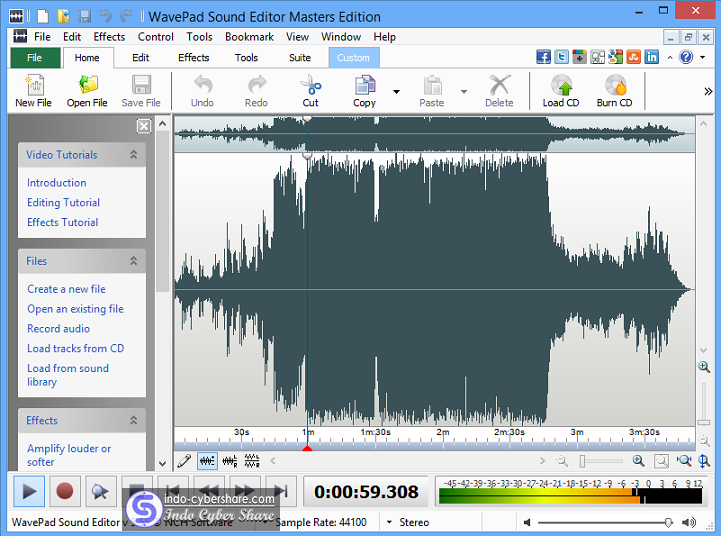This screenshot has height=536, width=721.
Task: Collapse the Video Tutorials section
Action: pos(133,154)
